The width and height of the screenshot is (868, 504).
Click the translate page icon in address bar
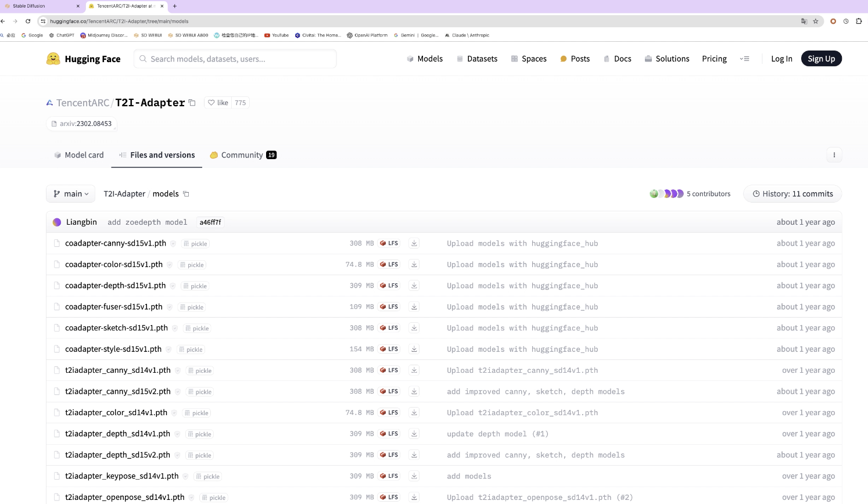804,21
